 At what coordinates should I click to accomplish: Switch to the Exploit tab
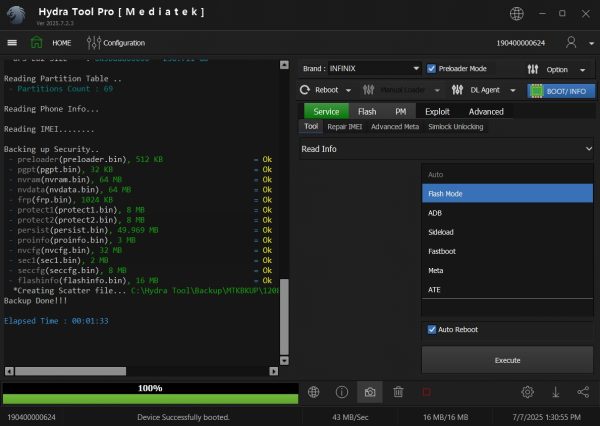[x=437, y=111]
